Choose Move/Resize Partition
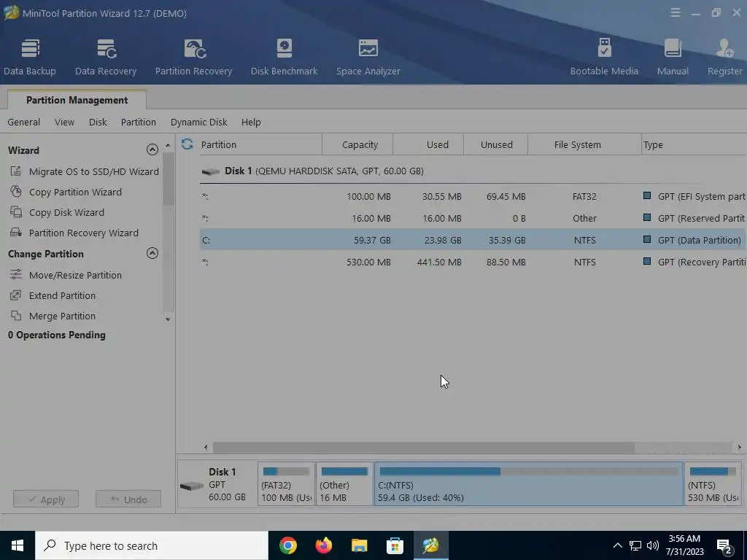The width and height of the screenshot is (747, 560). click(66, 275)
